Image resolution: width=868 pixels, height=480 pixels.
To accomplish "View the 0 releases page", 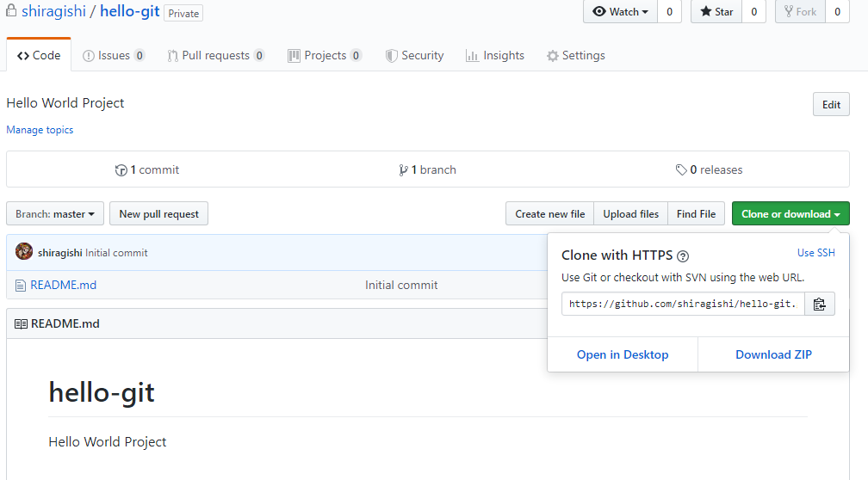I will click(710, 169).
